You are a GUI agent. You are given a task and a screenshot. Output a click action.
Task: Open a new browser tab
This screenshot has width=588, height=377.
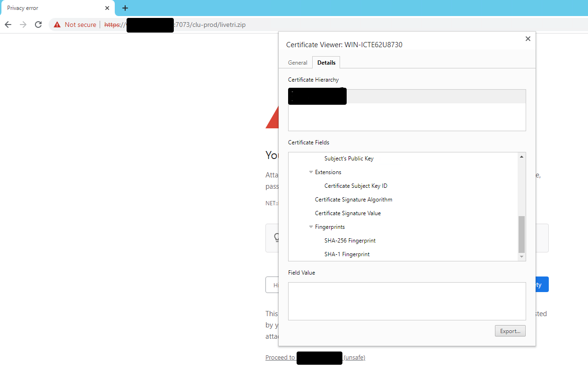(125, 8)
